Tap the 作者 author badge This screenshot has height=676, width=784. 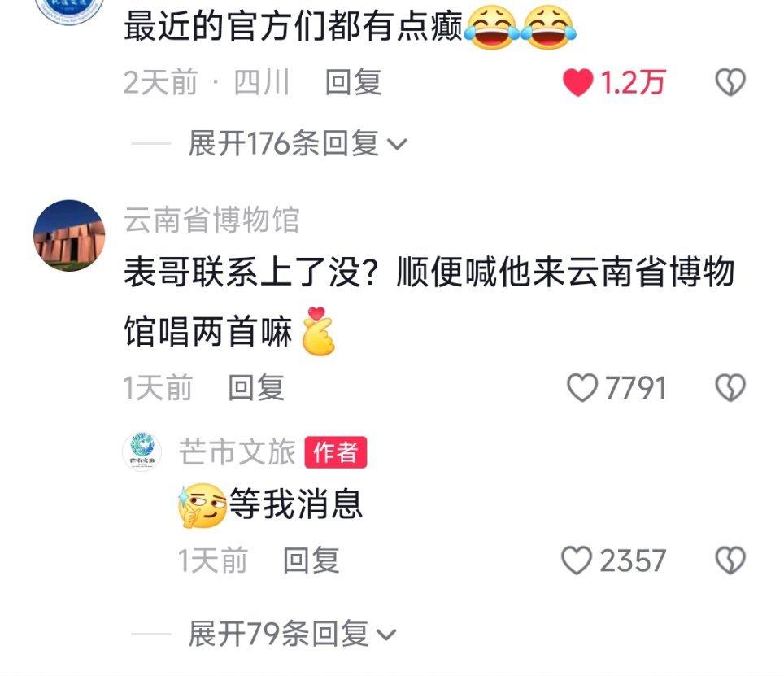pos(336,452)
